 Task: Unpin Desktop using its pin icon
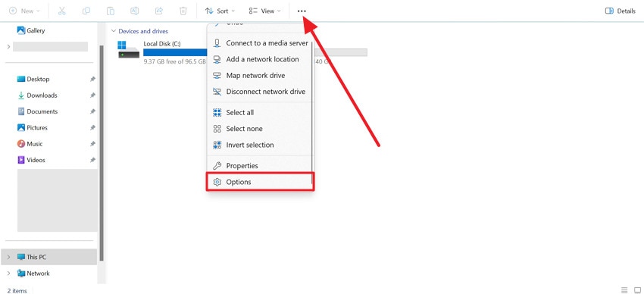[93, 80]
